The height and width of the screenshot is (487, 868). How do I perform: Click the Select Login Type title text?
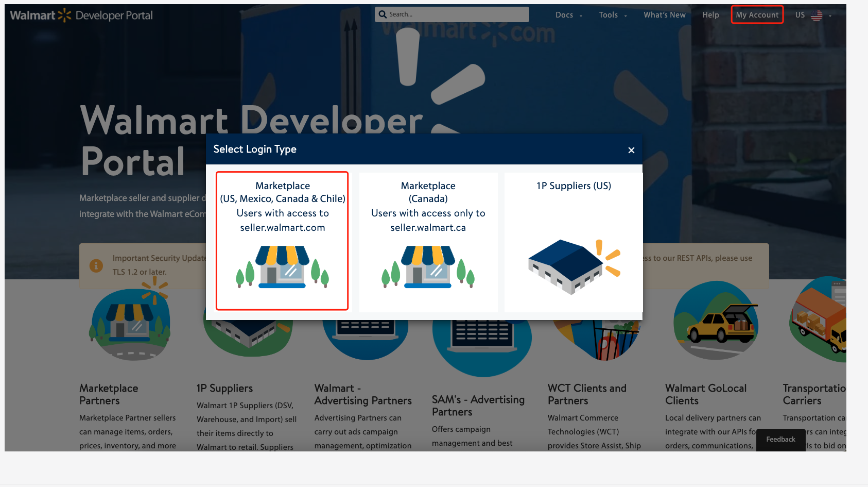click(x=255, y=149)
